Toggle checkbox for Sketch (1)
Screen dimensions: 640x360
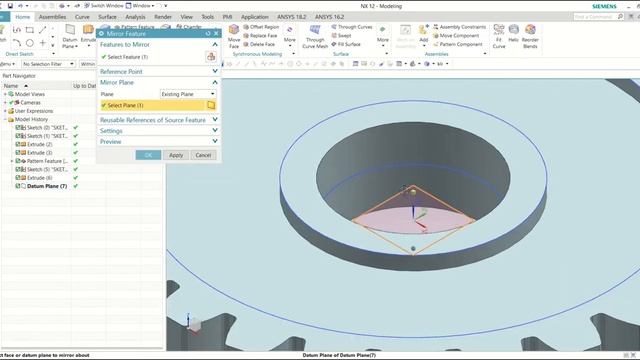click(18, 136)
